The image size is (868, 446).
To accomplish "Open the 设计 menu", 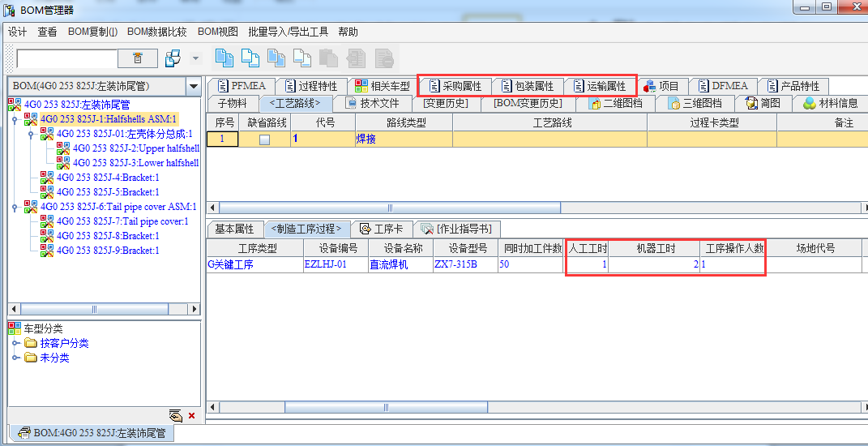I will 17,32.
